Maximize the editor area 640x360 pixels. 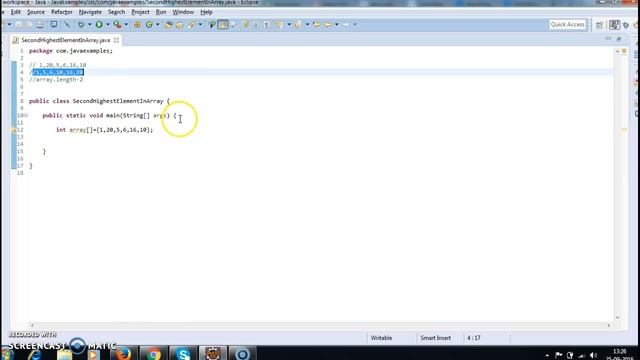coord(619,39)
